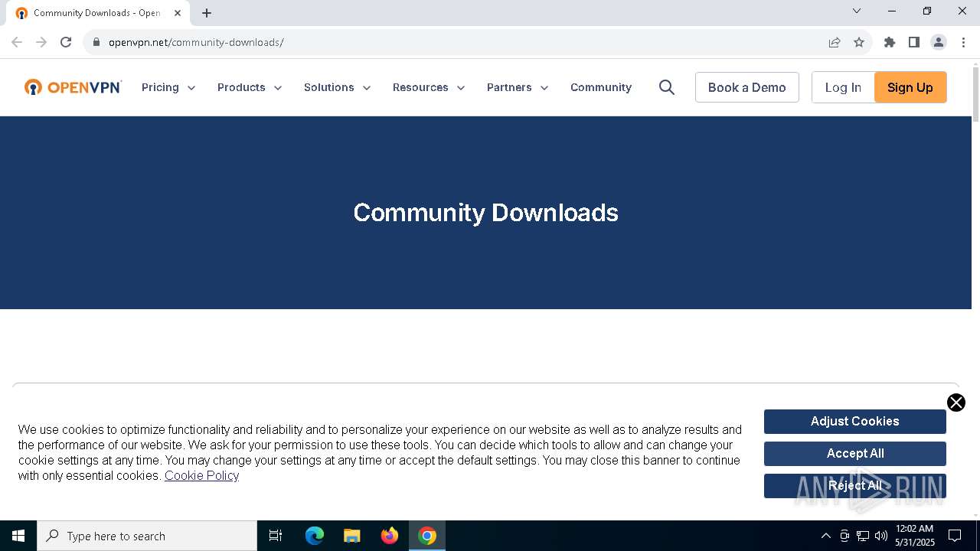Launch Firefox from the taskbar
The image size is (980, 551).
click(390, 536)
